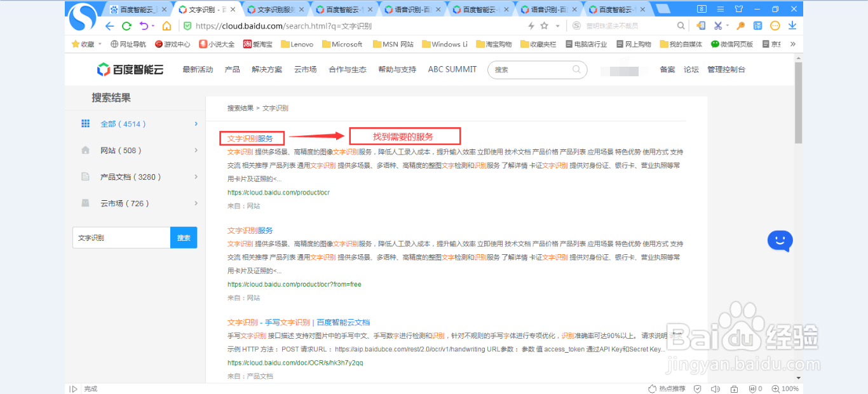The height and width of the screenshot is (394, 868).
Task: Open the ABC SUMMIT navigation item
Action: (x=452, y=69)
